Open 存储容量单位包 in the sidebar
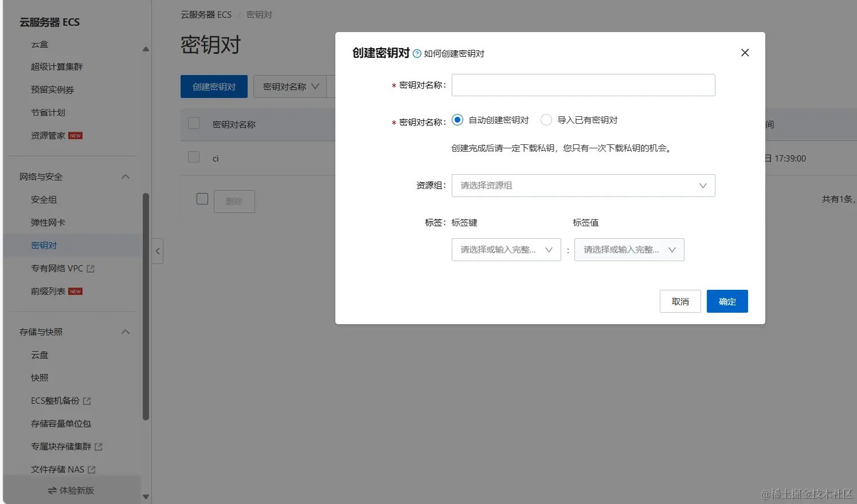This screenshot has height=504, width=857. pos(61,424)
